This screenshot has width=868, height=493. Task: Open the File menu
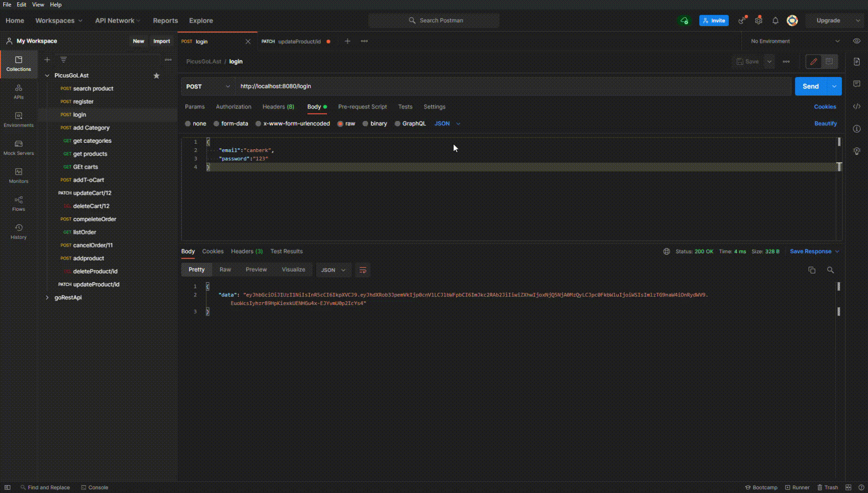click(7, 5)
